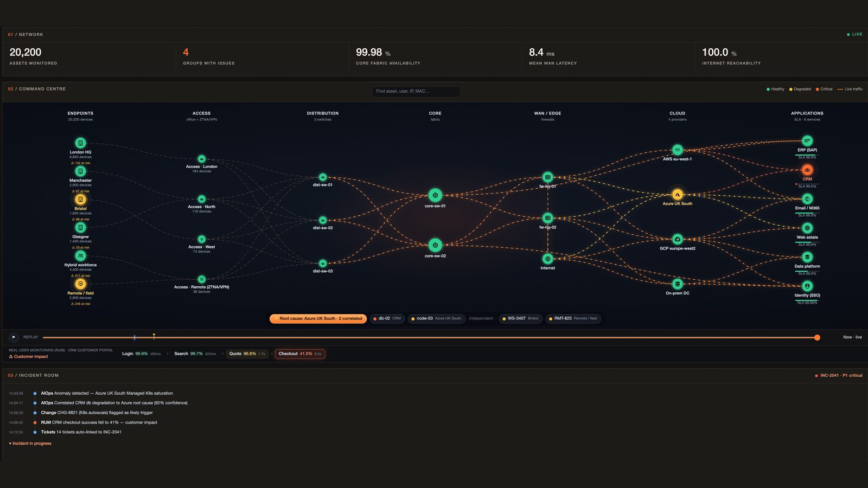Select the Manchester endpoint node
This screenshot has width=868, height=488.
(80, 171)
